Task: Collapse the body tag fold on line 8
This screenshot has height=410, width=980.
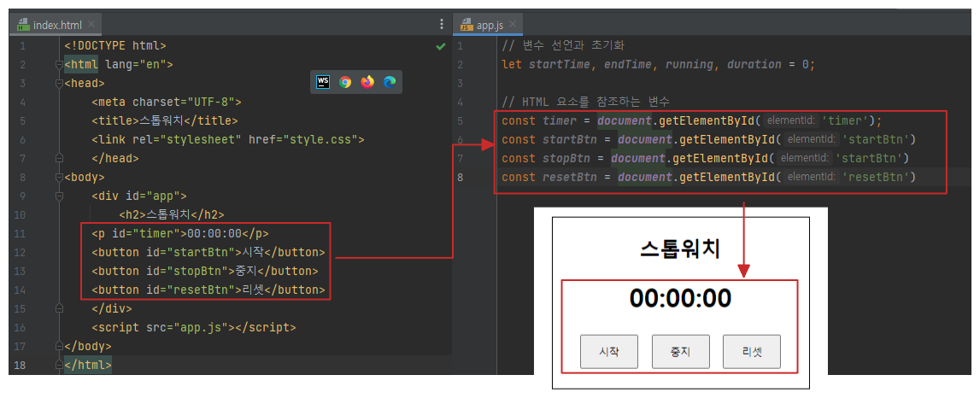Action: point(59,177)
